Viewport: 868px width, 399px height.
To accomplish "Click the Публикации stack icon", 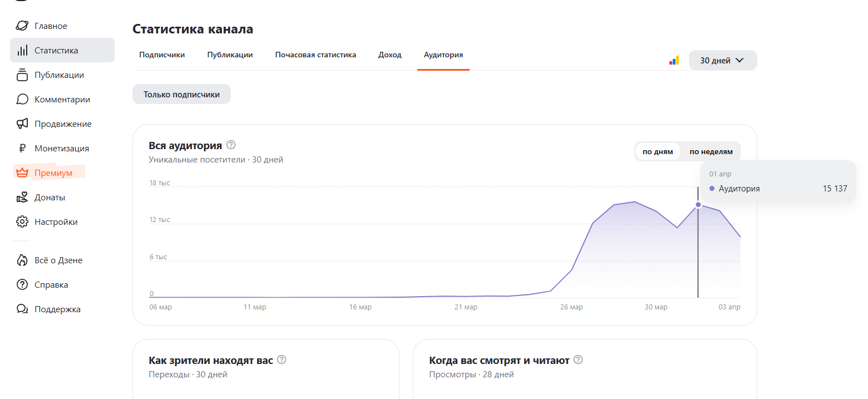I will click(22, 75).
